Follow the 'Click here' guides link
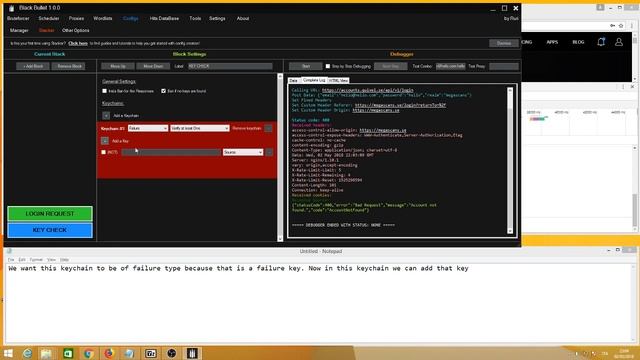Screen dimensions: 640x360 click(78, 43)
